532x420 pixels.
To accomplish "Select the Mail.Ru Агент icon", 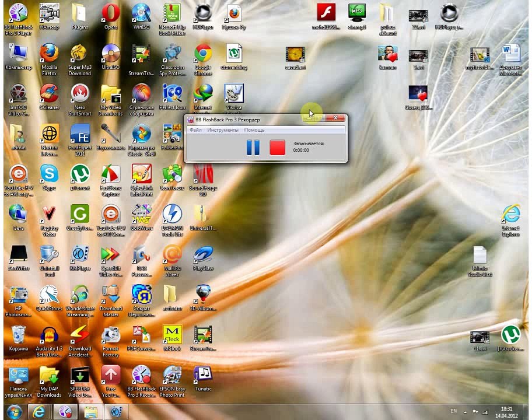I will (x=172, y=261).
